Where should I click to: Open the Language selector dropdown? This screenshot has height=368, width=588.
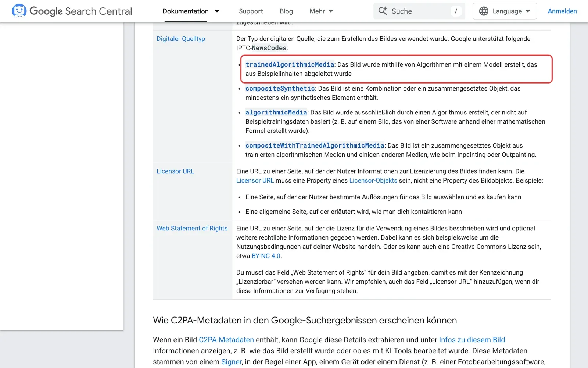(x=505, y=11)
